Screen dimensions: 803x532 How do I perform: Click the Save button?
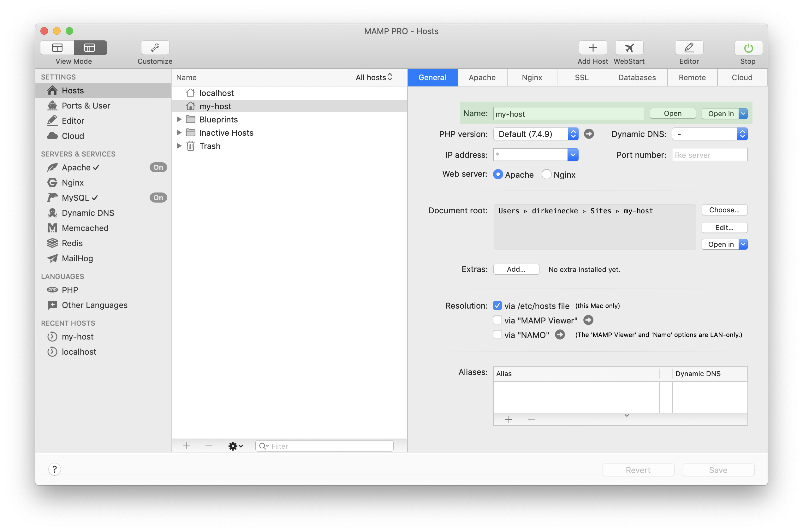point(718,470)
